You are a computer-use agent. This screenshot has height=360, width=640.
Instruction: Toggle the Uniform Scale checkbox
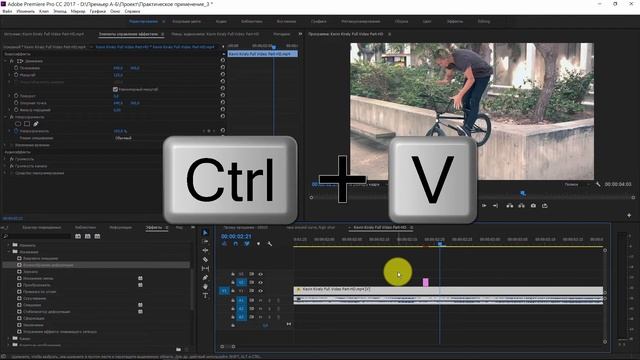[x=115, y=89]
